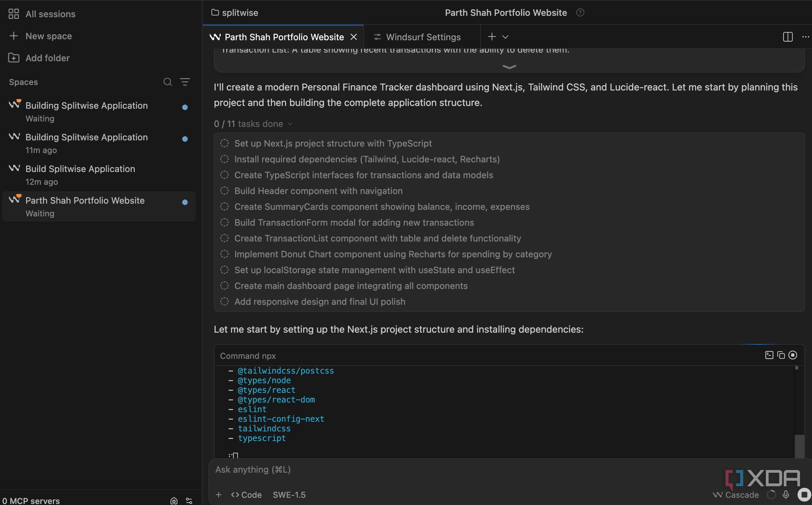Image resolution: width=812 pixels, height=505 pixels.
Task: Add context with the plus icon below input
Action: 219,495
